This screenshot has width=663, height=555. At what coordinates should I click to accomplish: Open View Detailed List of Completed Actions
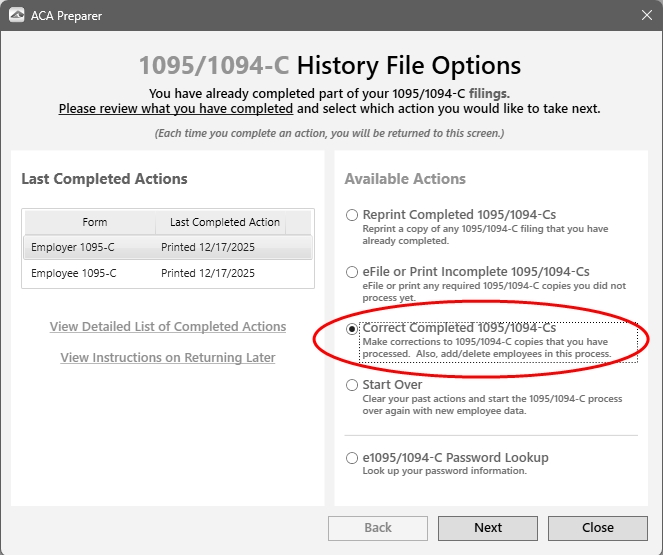168,327
